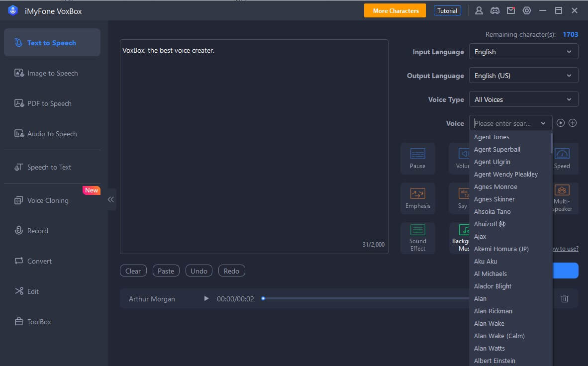The width and height of the screenshot is (588, 366).
Task: Expand the Output Language dropdown
Action: [x=523, y=76]
